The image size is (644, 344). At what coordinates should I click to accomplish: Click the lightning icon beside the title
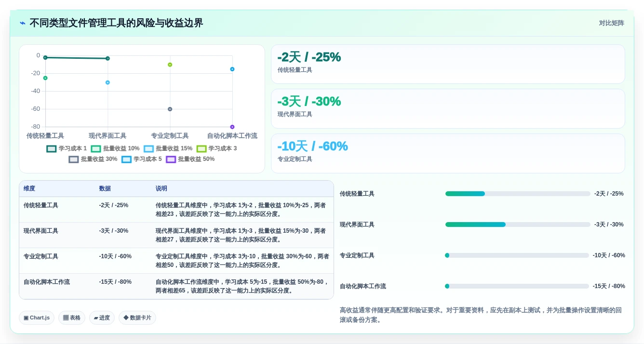click(23, 23)
